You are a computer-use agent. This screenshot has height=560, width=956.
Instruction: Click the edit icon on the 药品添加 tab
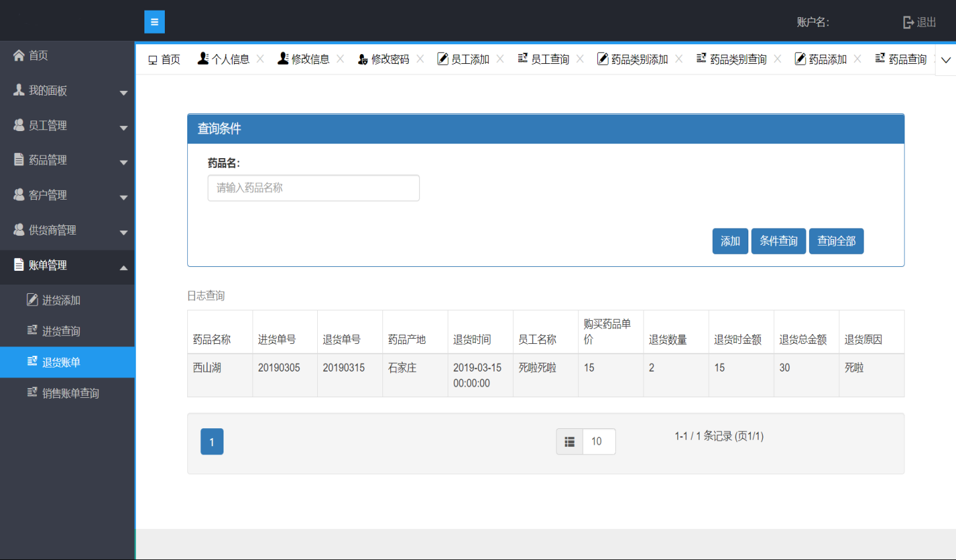[x=800, y=59]
